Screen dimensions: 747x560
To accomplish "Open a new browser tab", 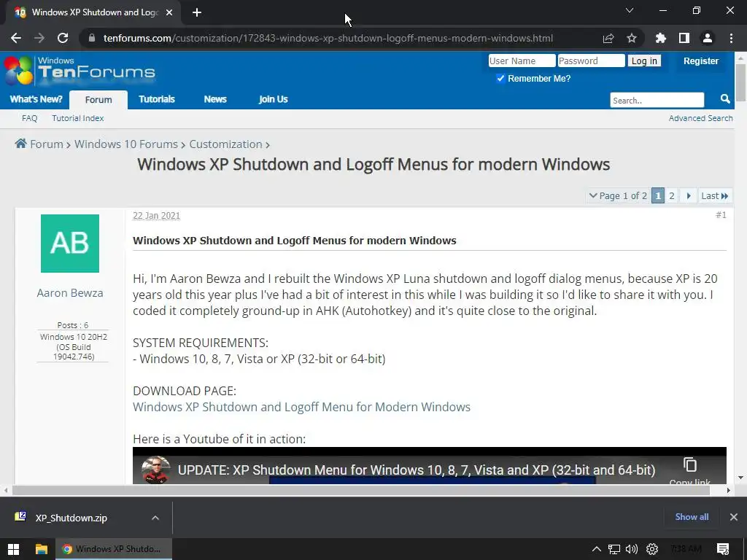I will [197, 13].
